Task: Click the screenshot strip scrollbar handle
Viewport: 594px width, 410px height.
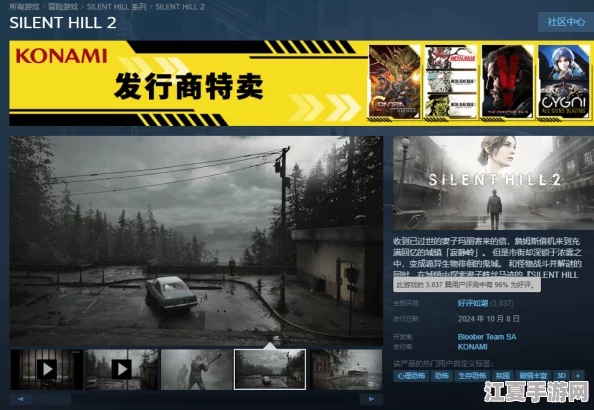Action: tap(52, 399)
